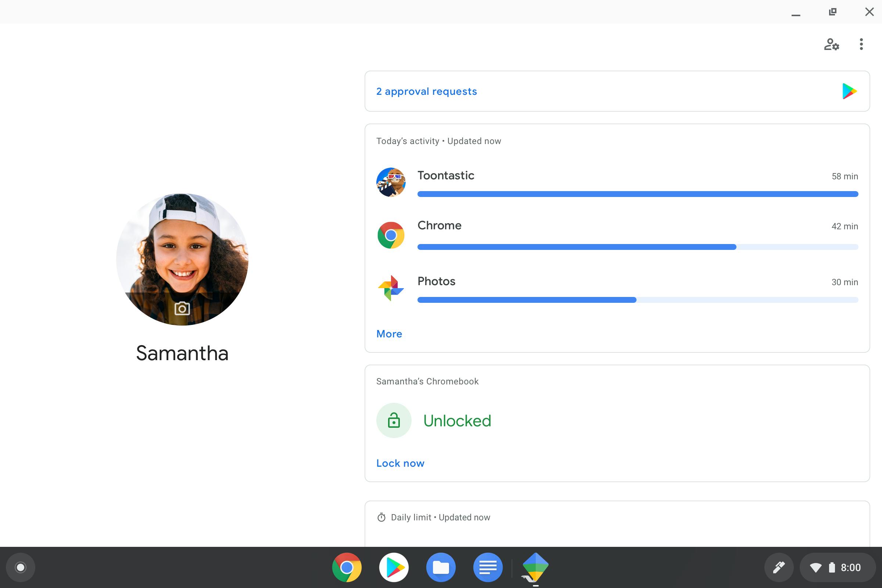The height and width of the screenshot is (588, 882).
Task: Open Play Store from the shelf
Action: pyautogui.click(x=394, y=567)
